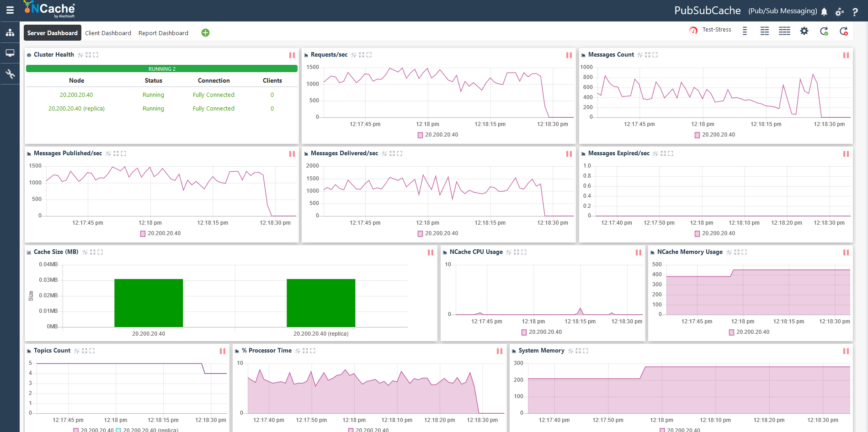Open the Report Dashboard tab
Image resolution: width=868 pixels, height=432 pixels.
(x=163, y=33)
